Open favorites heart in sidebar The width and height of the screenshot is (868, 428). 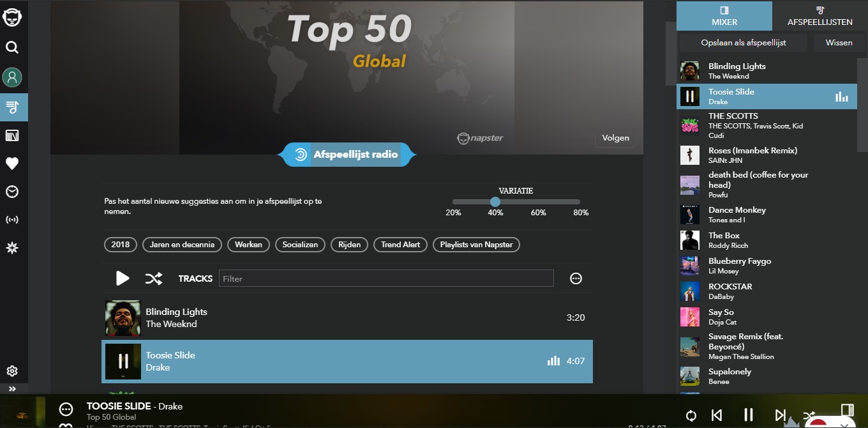12,164
